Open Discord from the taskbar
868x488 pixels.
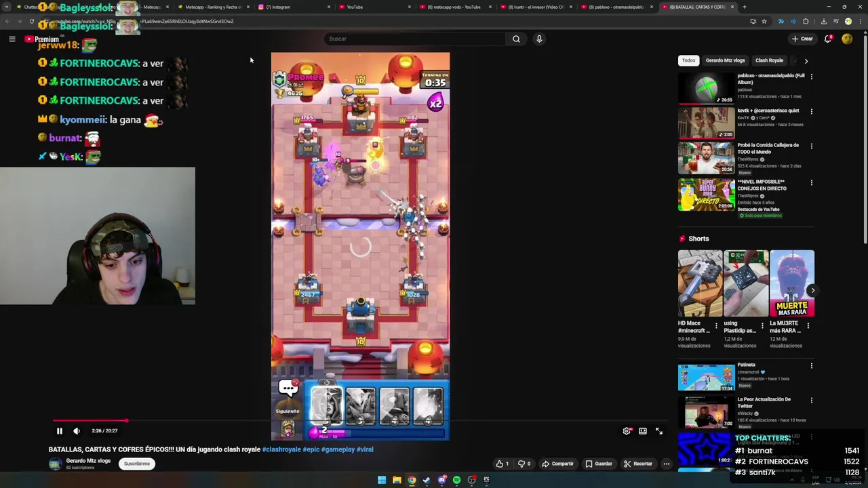pos(441,480)
